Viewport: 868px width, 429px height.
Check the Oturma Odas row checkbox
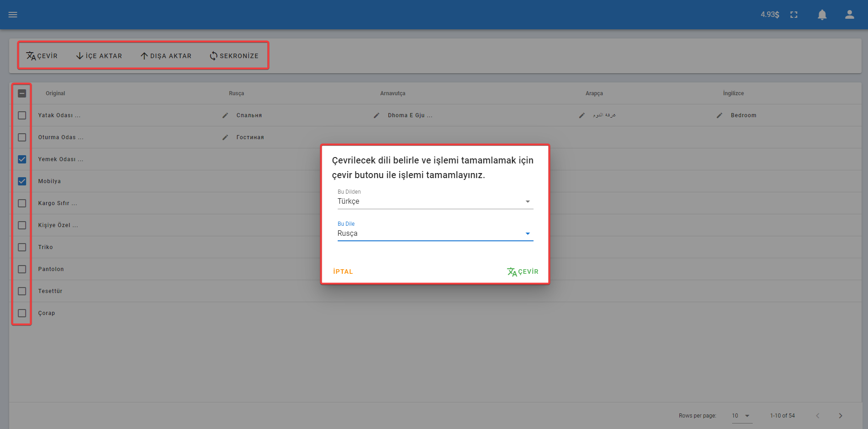coord(22,137)
